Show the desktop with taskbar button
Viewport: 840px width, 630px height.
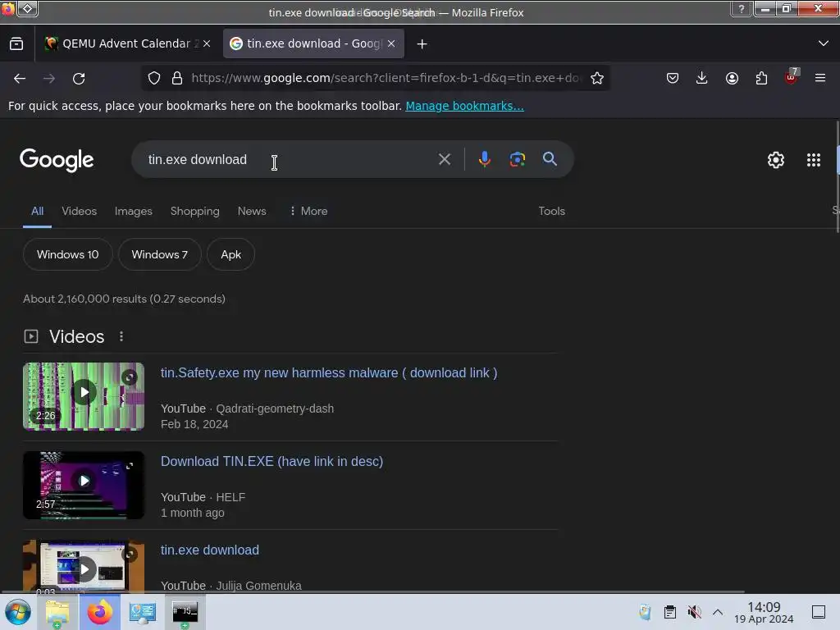pyautogui.click(x=819, y=612)
